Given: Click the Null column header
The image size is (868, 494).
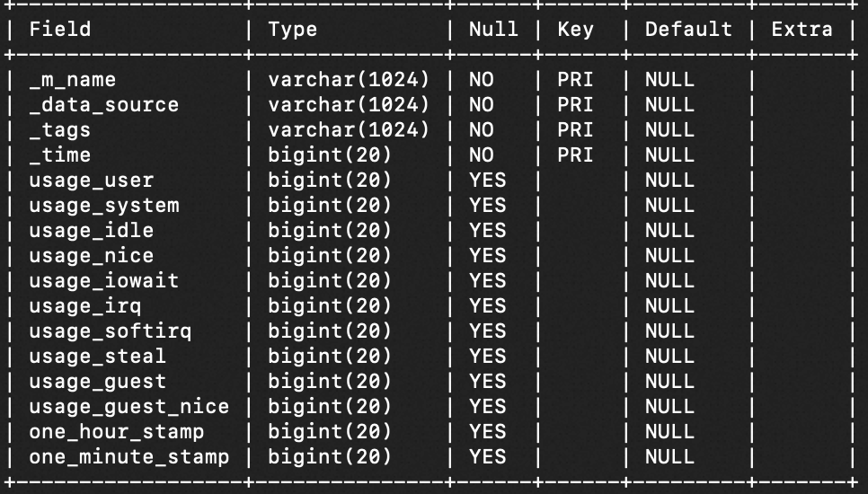Looking at the screenshot, I should pyautogui.click(x=493, y=29).
